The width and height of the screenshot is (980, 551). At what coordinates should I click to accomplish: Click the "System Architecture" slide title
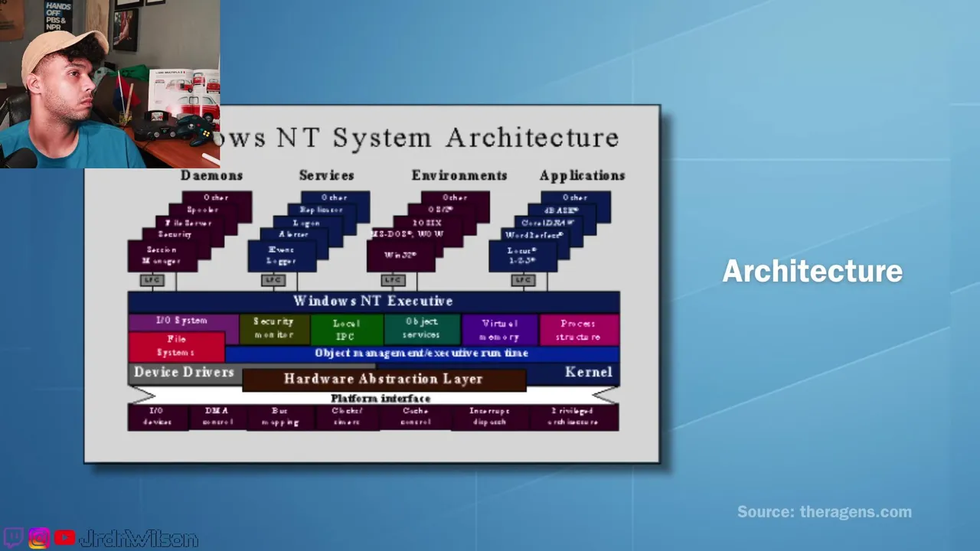(x=476, y=138)
